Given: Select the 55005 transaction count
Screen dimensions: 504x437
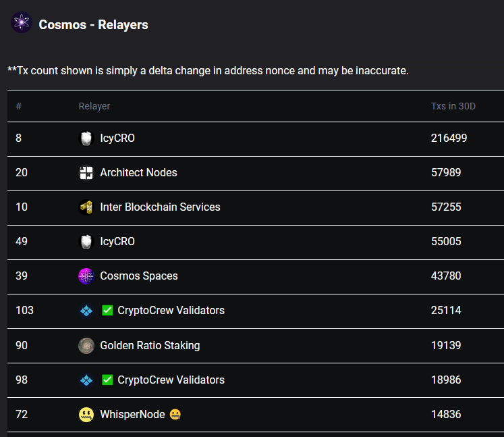Looking at the screenshot, I should 446,242.
